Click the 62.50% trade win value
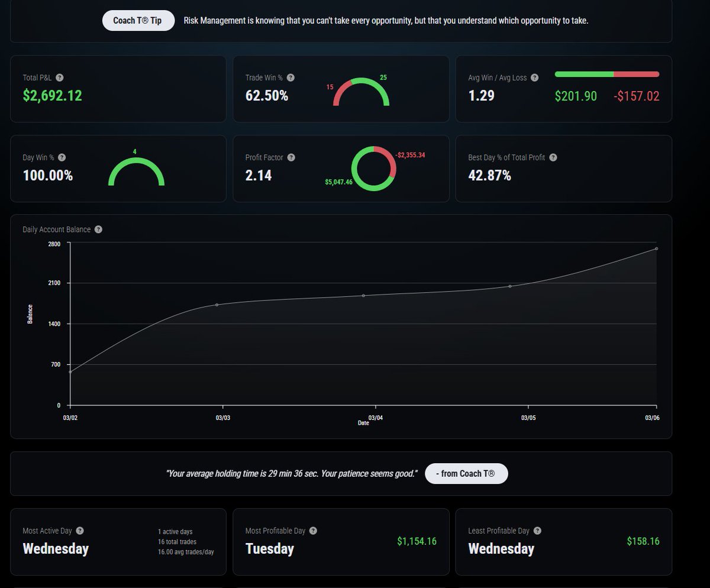 pos(267,96)
